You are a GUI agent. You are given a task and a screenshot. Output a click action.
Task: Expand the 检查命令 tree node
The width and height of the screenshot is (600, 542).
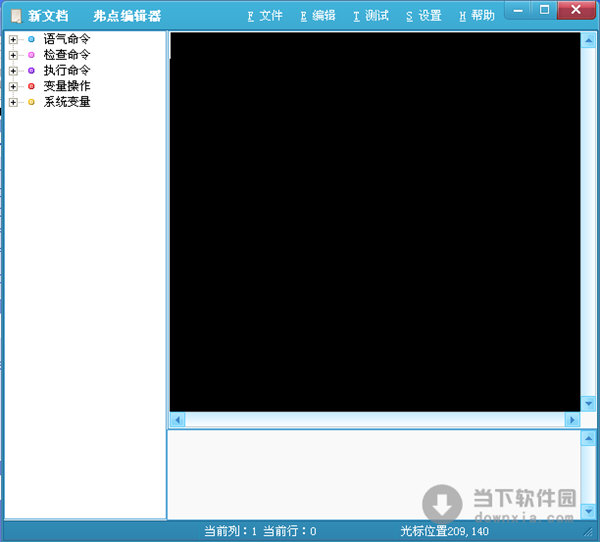click(13, 55)
